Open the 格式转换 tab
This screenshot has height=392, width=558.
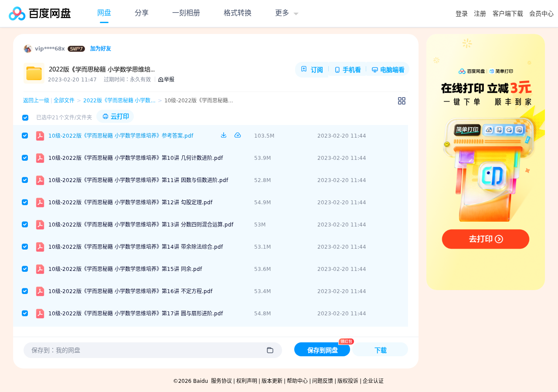238,13
